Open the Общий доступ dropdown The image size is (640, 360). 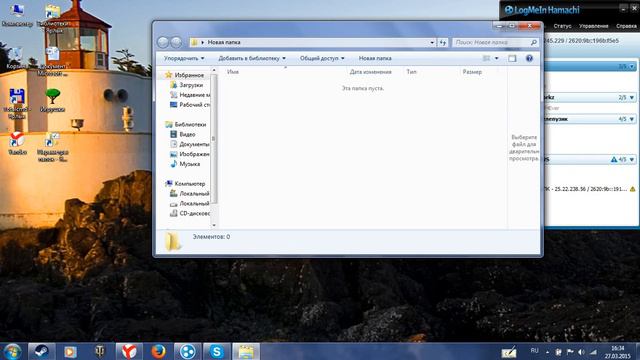coord(322,58)
